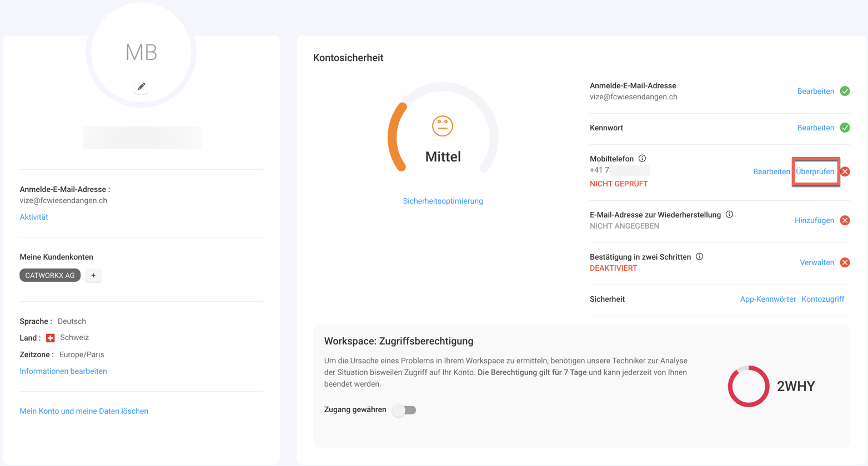868x466 pixels.
Task: Click green checkmark in the Kennwort row
Action: coord(845,128)
